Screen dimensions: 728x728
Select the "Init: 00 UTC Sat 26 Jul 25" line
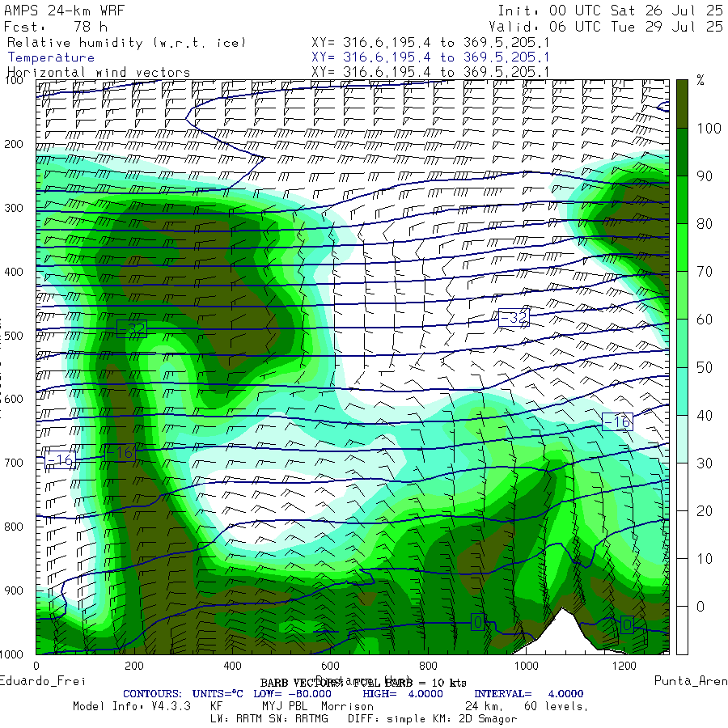coord(611,11)
